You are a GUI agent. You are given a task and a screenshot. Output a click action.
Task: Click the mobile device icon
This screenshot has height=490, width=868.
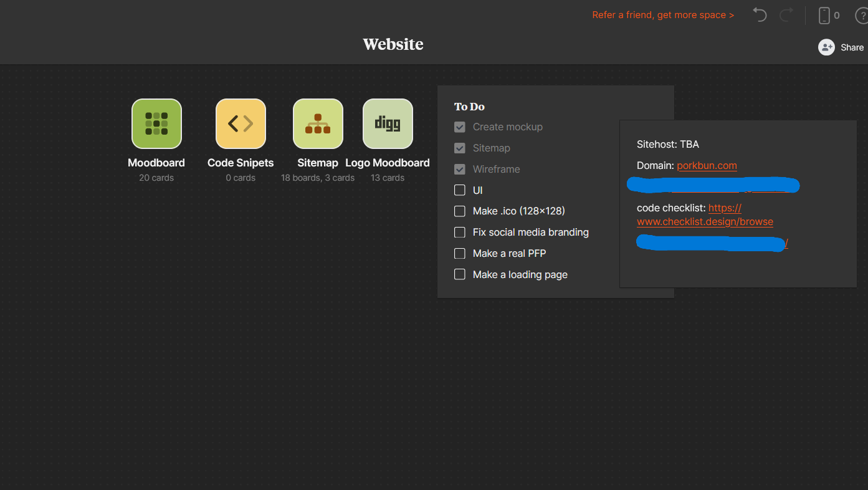824,16
